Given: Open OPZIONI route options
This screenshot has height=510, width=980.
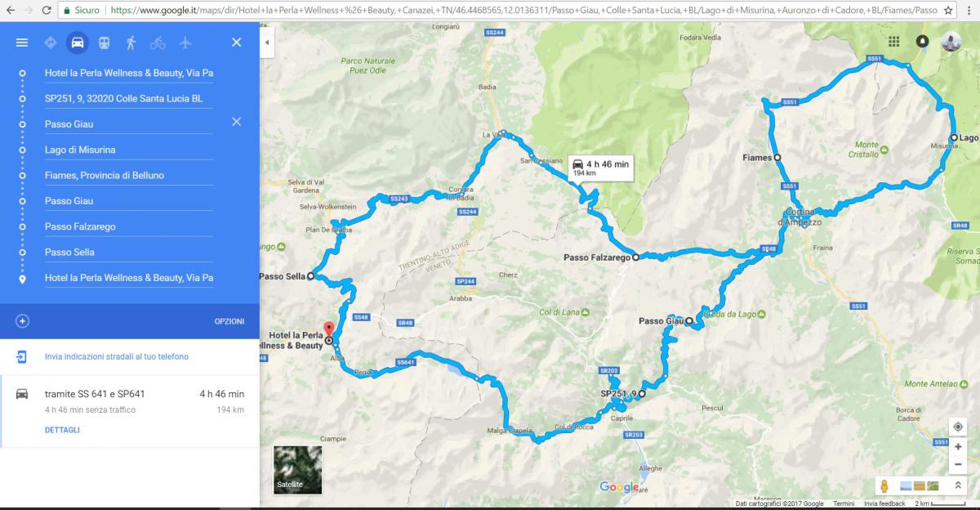Looking at the screenshot, I should [229, 321].
